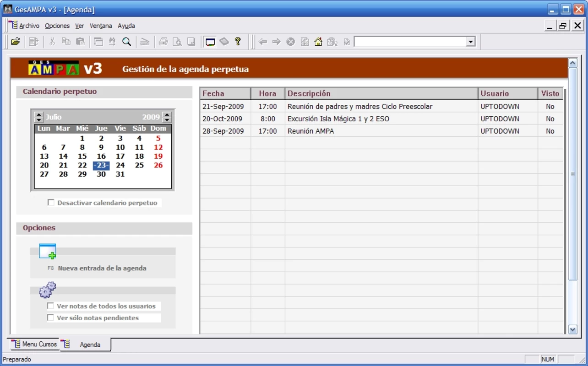Click the vertical scrollbar thumb on the right

coord(572,174)
